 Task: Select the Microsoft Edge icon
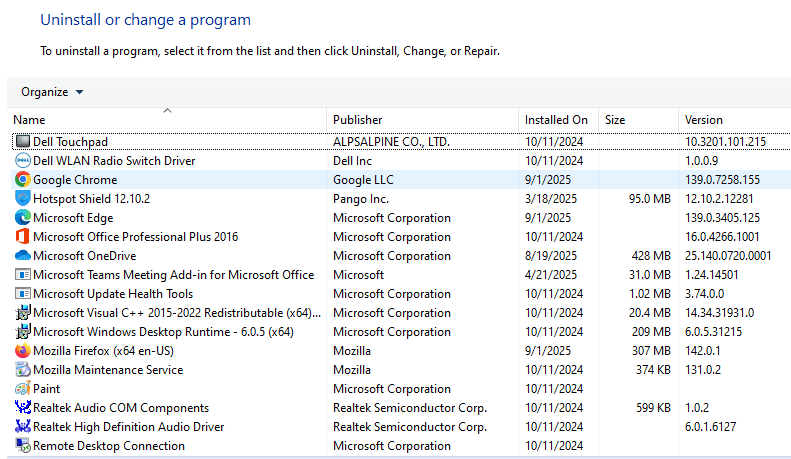[x=23, y=217]
